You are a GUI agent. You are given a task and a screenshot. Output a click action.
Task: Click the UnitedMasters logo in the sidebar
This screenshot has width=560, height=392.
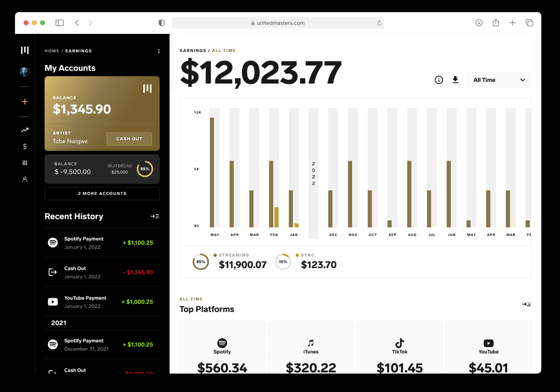click(25, 50)
